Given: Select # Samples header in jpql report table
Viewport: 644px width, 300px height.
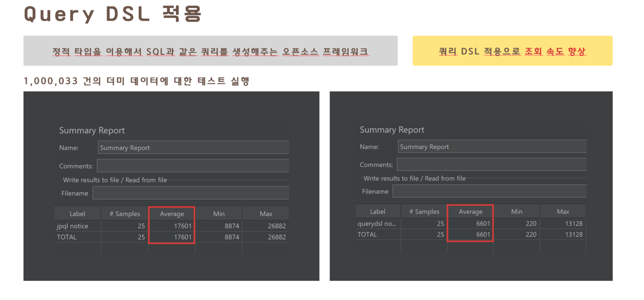Looking at the screenshot, I should [125, 214].
